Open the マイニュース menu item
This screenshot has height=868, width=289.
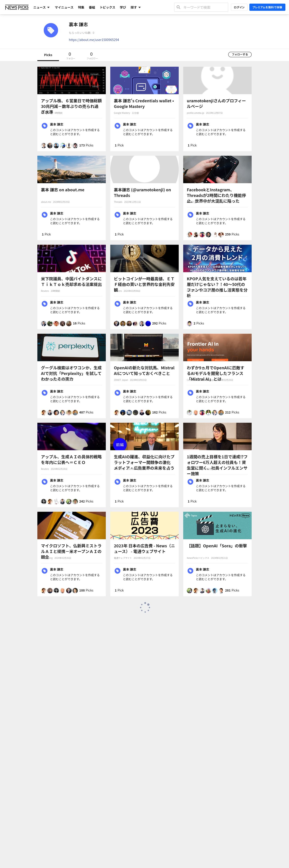point(64,7)
